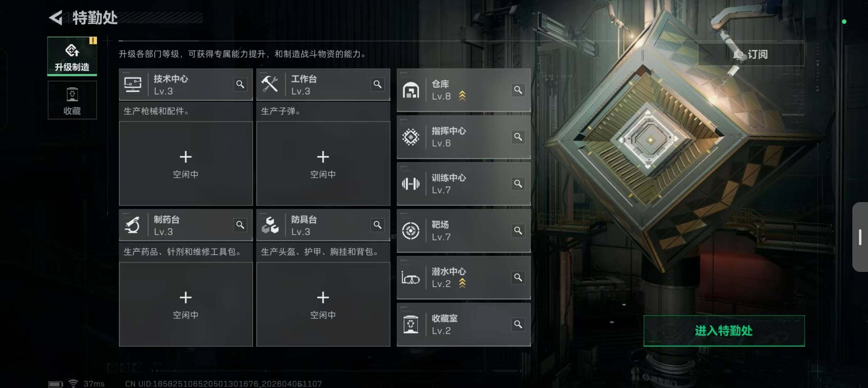Image resolution: width=868 pixels, height=388 pixels.
Task: Click the side edge panel handle
Action: coord(860,237)
